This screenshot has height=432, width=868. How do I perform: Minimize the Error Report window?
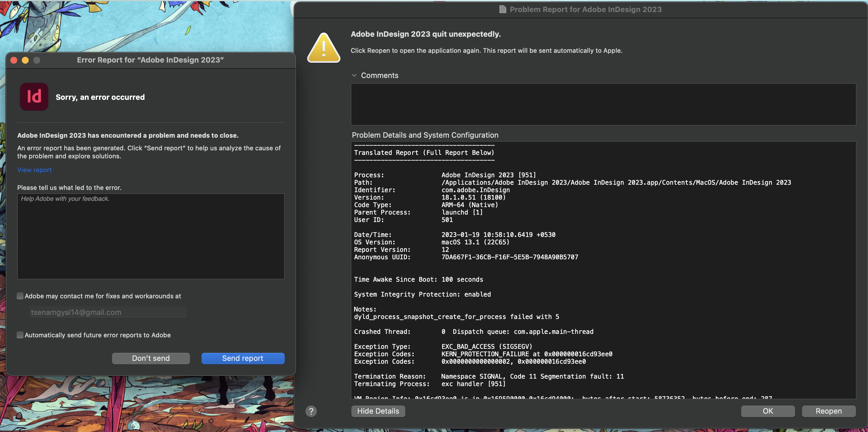pyautogui.click(x=25, y=60)
